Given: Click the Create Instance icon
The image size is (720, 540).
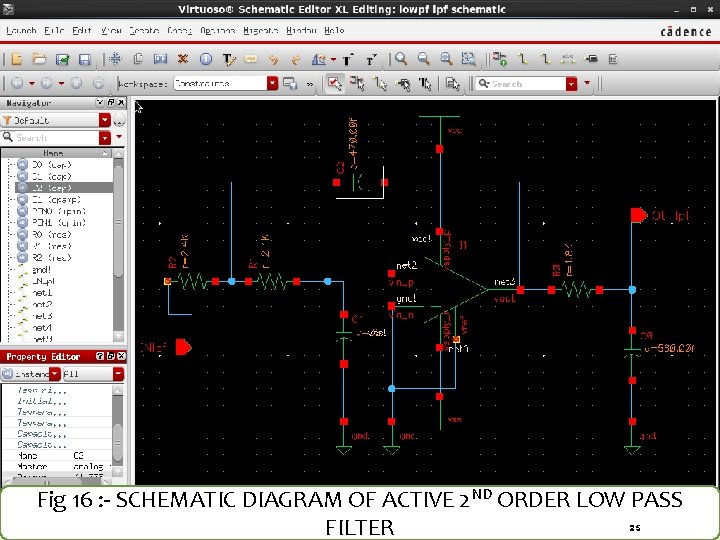Looking at the screenshot, I should (500, 58).
